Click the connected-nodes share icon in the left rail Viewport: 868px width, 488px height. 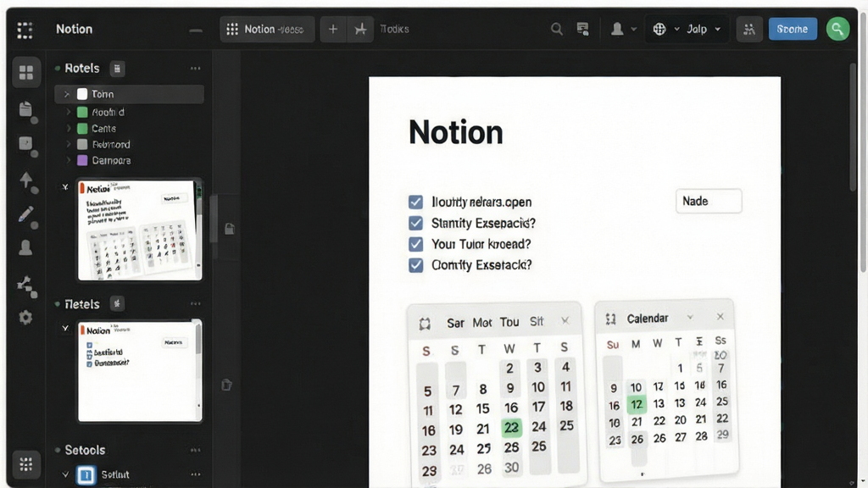(25, 285)
